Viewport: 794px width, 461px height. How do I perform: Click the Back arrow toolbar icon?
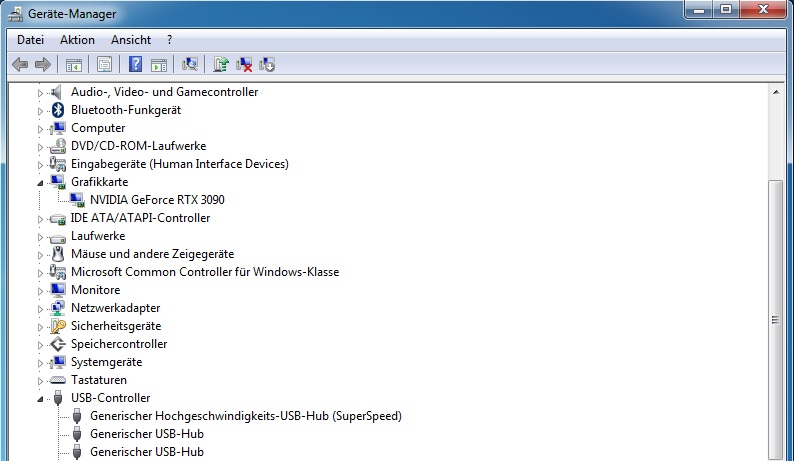(20, 64)
